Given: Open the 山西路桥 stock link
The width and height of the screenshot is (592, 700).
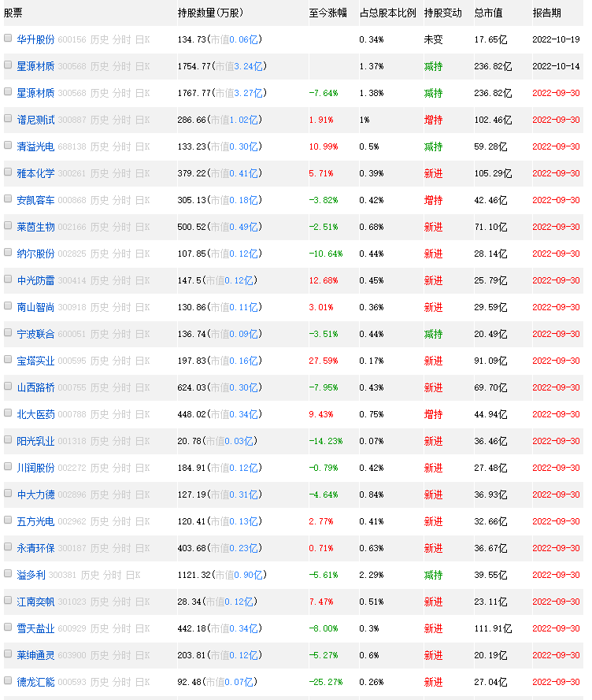Looking at the screenshot, I should tap(35, 388).
